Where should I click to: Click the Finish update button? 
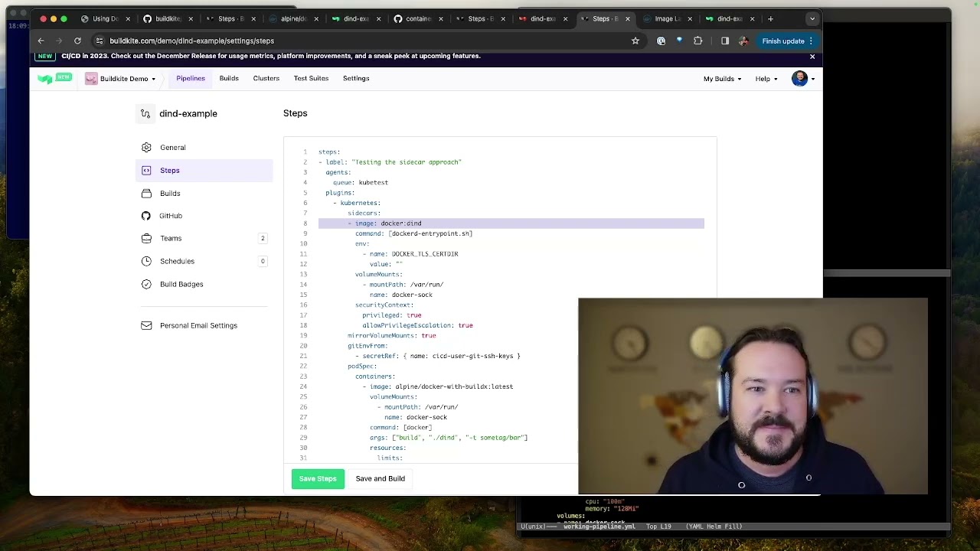[x=783, y=41]
